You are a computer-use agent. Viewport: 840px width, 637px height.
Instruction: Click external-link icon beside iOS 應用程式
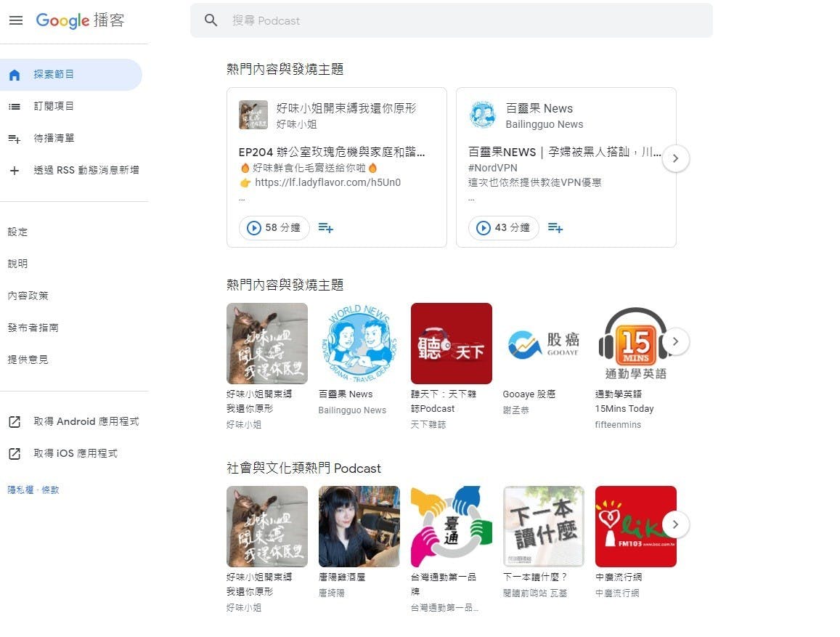(15, 454)
